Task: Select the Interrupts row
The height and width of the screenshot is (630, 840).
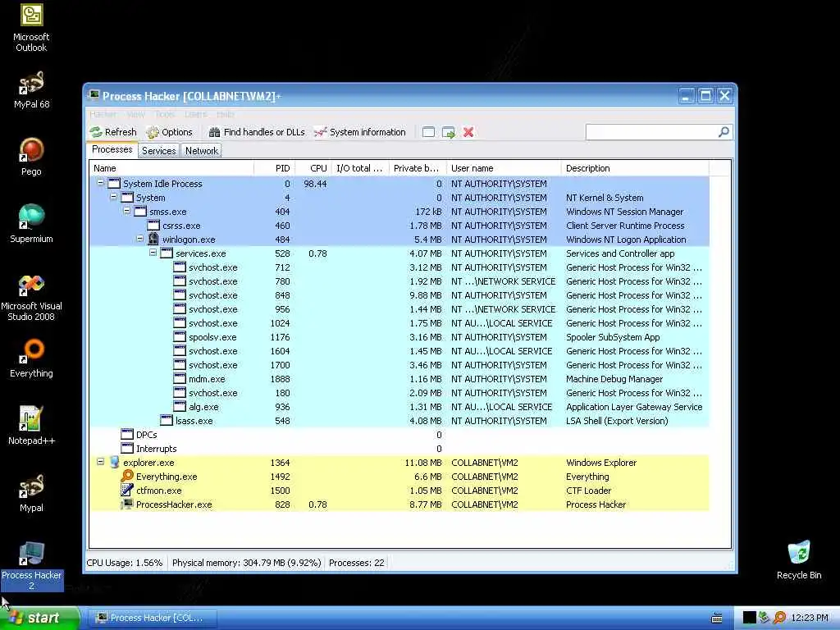Action: click(x=399, y=449)
